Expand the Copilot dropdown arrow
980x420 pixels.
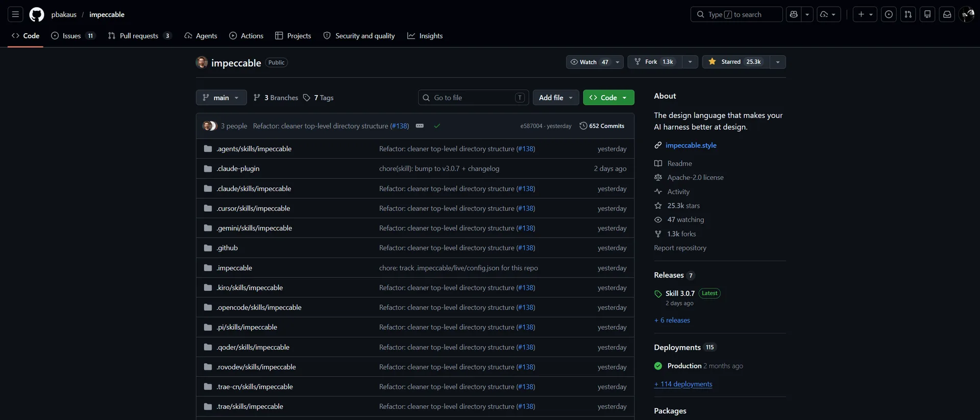click(x=807, y=14)
